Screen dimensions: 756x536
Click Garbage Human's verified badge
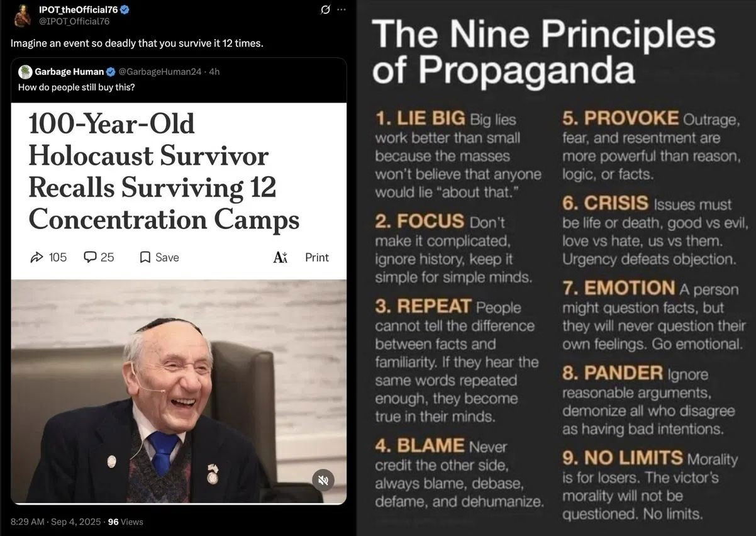pyautogui.click(x=111, y=72)
